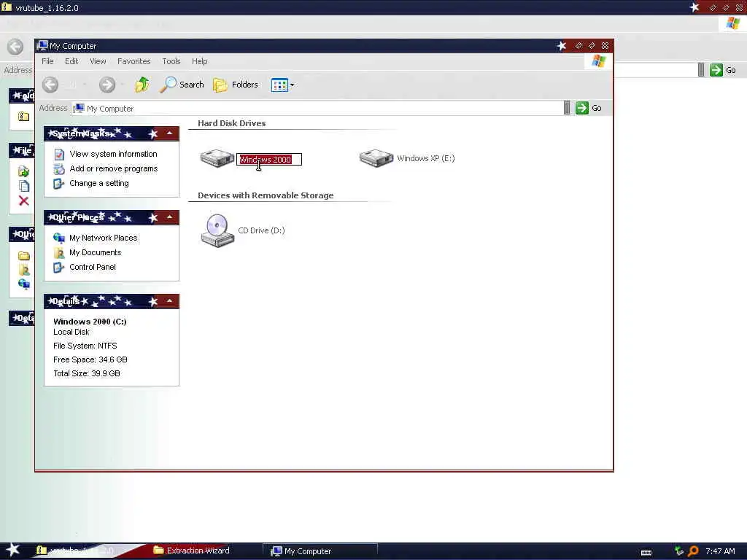Click View system information
The width and height of the screenshot is (747, 560).
click(x=113, y=154)
